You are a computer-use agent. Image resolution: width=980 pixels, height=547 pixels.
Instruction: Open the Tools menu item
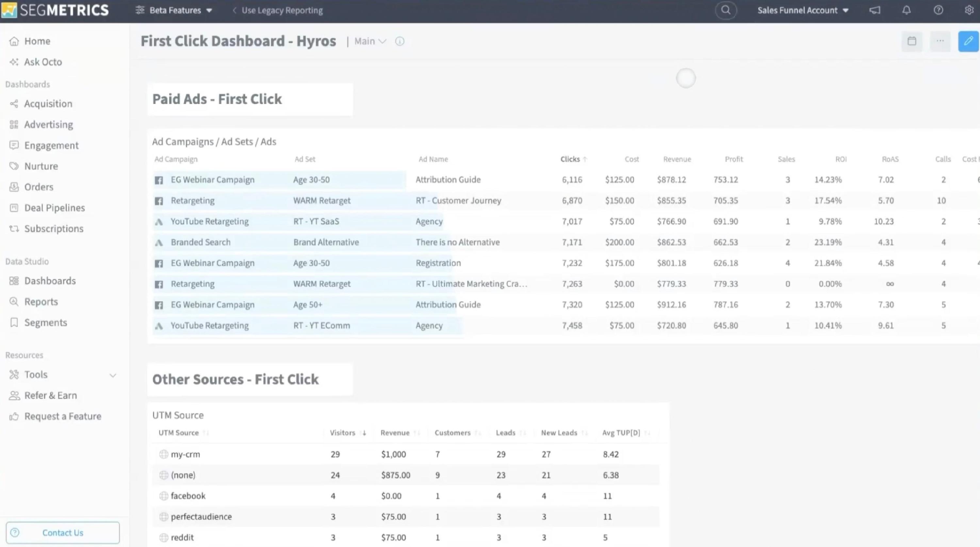coord(36,374)
